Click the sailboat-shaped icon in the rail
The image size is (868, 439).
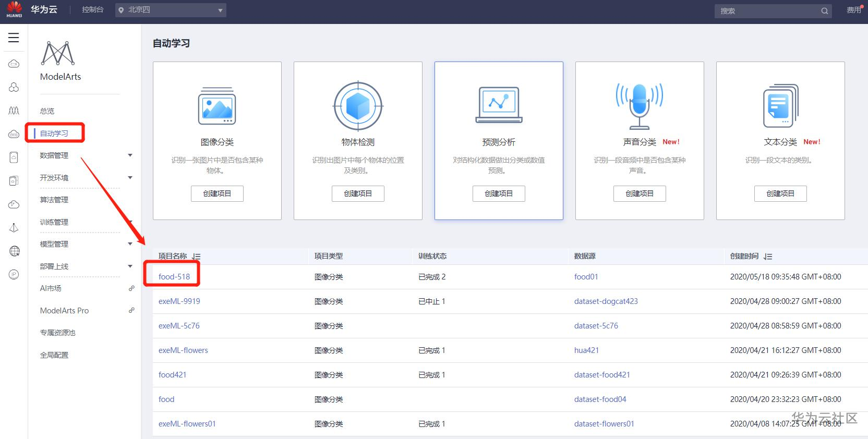(14, 228)
